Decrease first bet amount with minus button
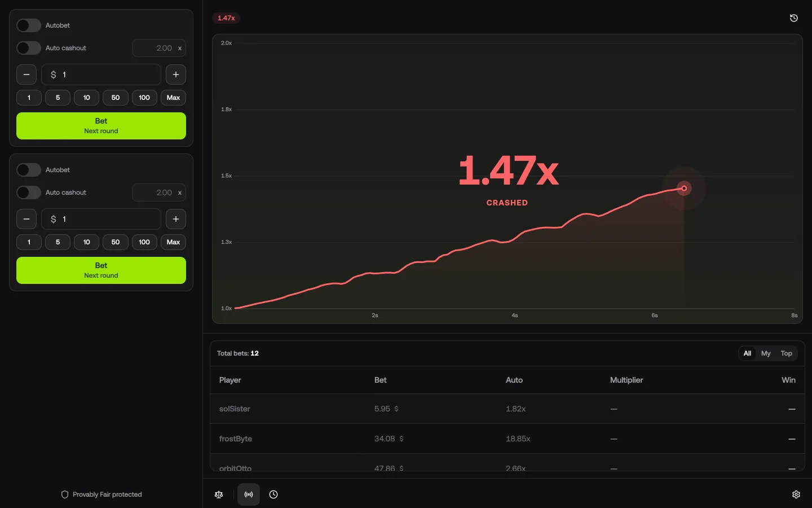The height and width of the screenshot is (508, 812). point(27,75)
